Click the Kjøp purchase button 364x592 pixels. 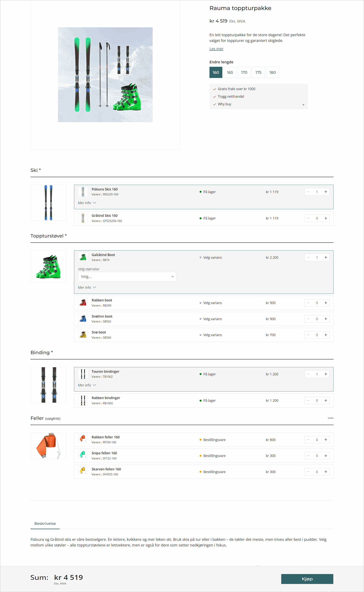coord(307,579)
